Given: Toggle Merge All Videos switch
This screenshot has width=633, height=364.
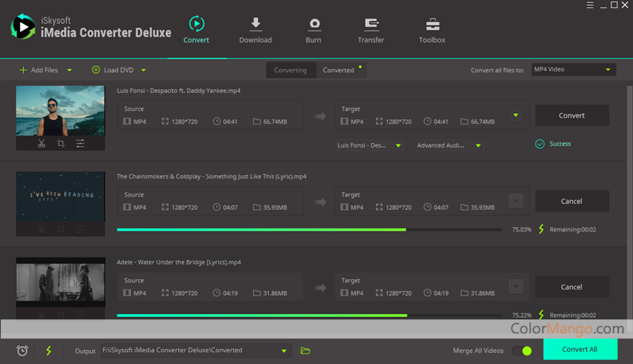Looking at the screenshot, I should tap(522, 351).
